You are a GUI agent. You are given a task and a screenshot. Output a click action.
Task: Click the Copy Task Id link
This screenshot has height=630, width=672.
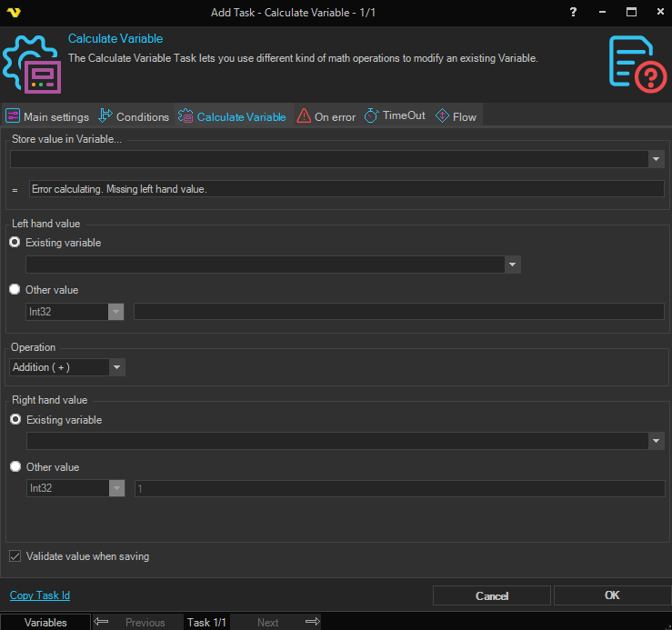click(40, 595)
